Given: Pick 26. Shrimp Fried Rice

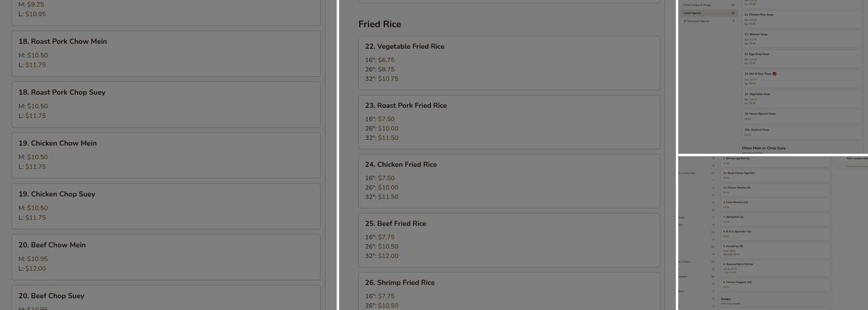Looking at the screenshot, I should (508, 293).
